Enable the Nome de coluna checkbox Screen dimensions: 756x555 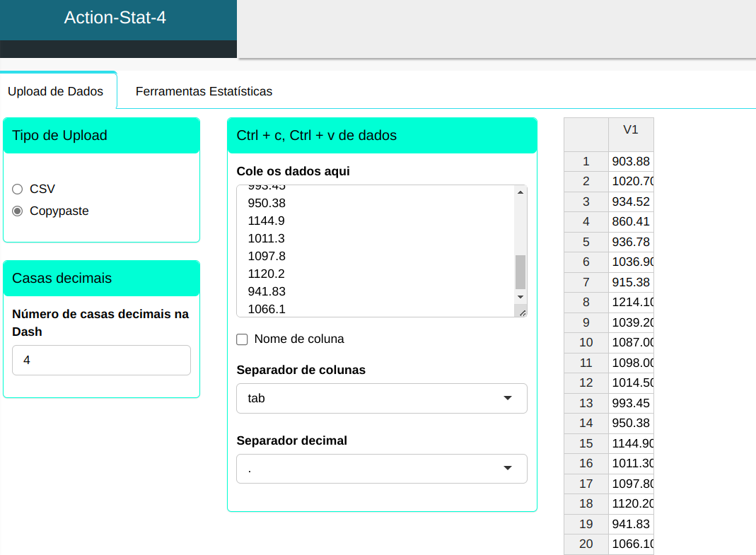[242, 339]
